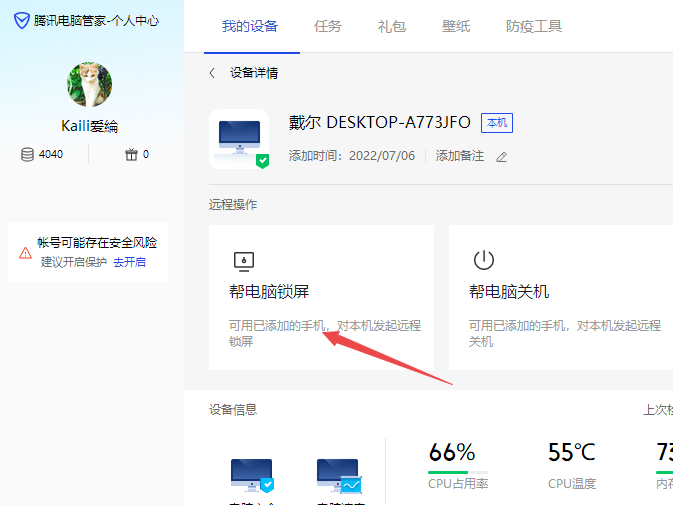Click the 本机 badge
673x505 pixels.
(x=497, y=123)
